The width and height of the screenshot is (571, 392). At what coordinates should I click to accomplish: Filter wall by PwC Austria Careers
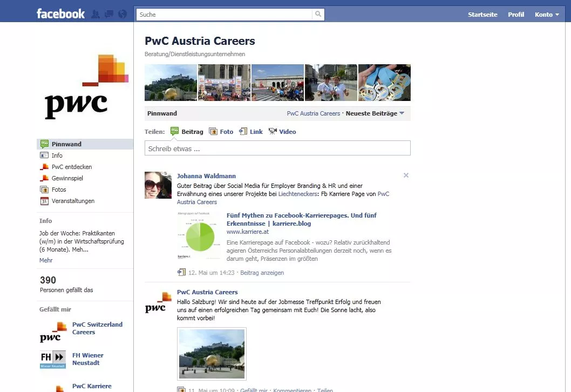pyautogui.click(x=313, y=113)
